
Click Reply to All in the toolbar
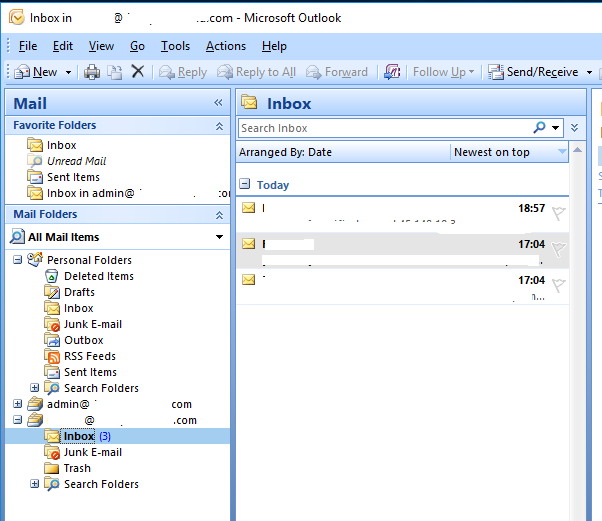point(256,72)
